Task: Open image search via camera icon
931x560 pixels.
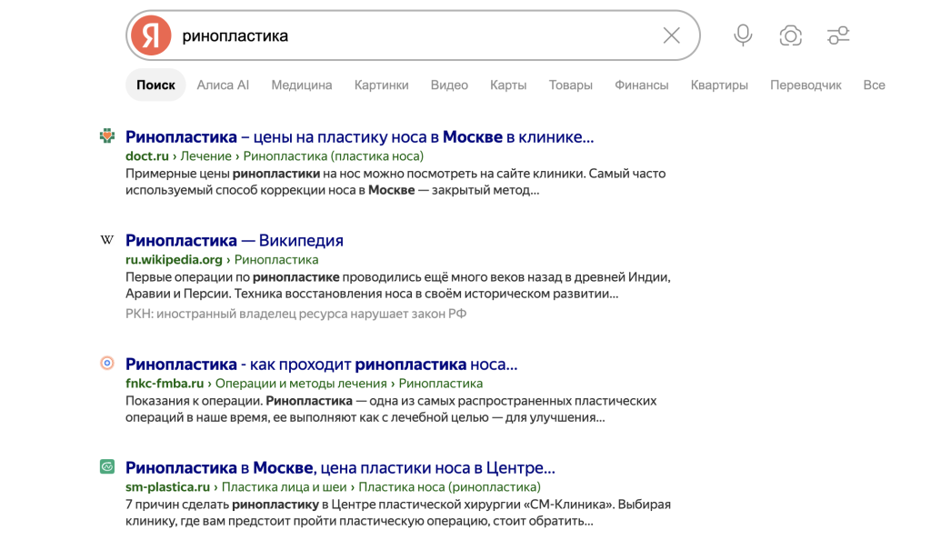Action: (790, 35)
